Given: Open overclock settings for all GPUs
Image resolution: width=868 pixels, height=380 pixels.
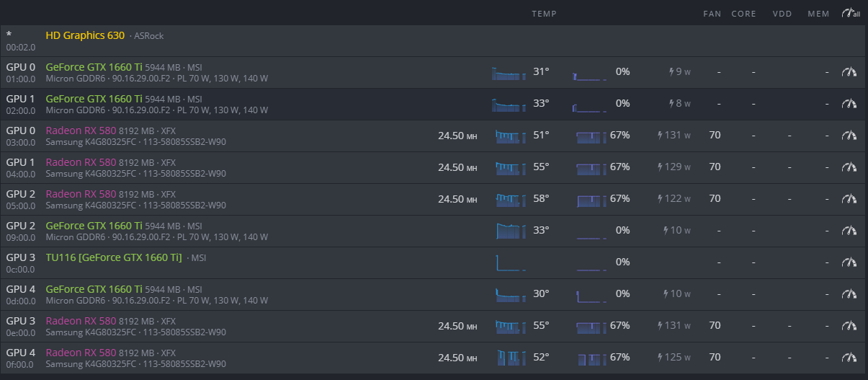Looking at the screenshot, I should point(851,14).
